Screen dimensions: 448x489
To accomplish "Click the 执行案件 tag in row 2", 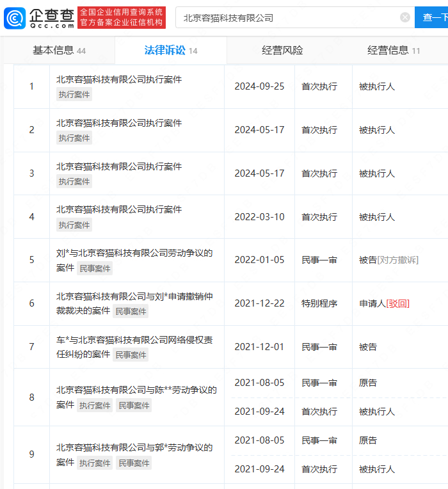I will click(x=74, y=138).
